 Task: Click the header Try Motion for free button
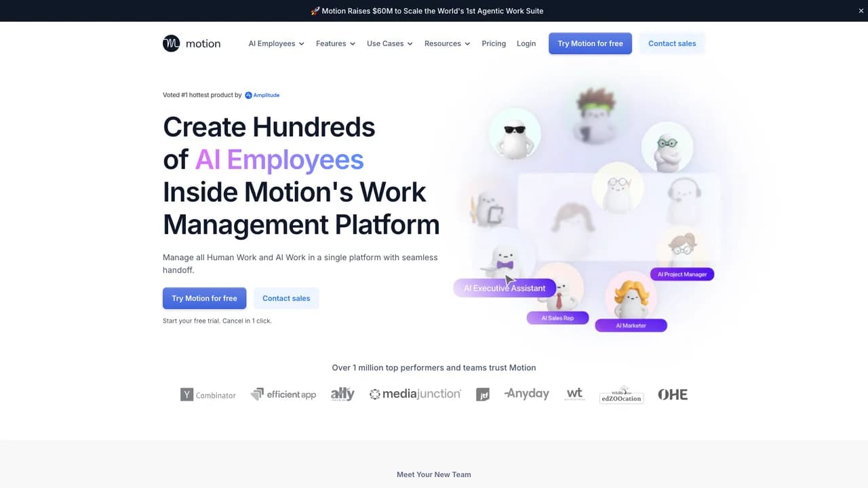590,43
